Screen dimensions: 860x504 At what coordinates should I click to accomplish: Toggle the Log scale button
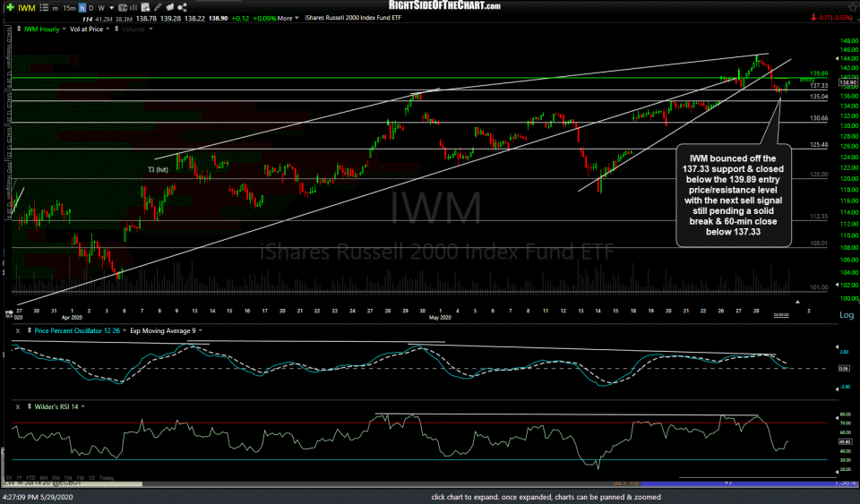(847, 315)
